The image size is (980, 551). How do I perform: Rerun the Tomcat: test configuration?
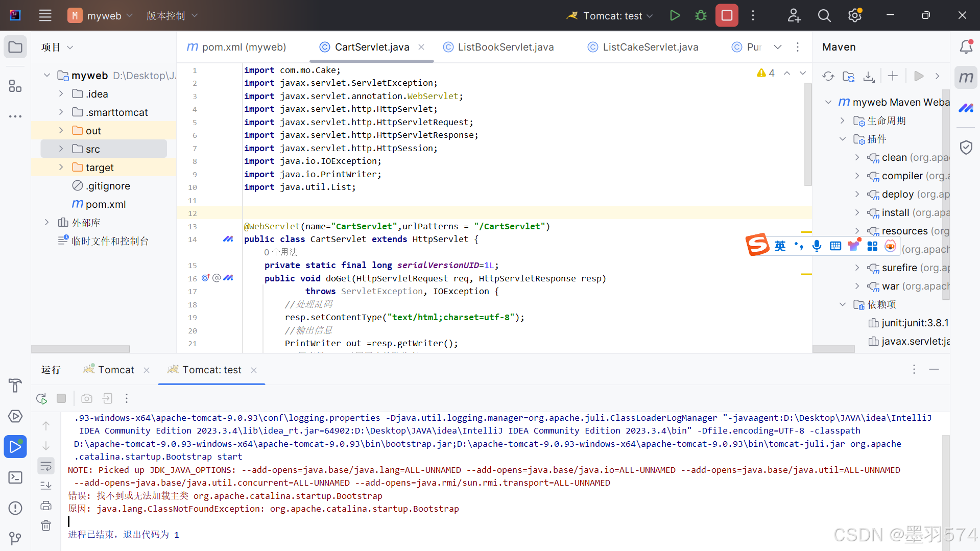click(x=42, y=398)
